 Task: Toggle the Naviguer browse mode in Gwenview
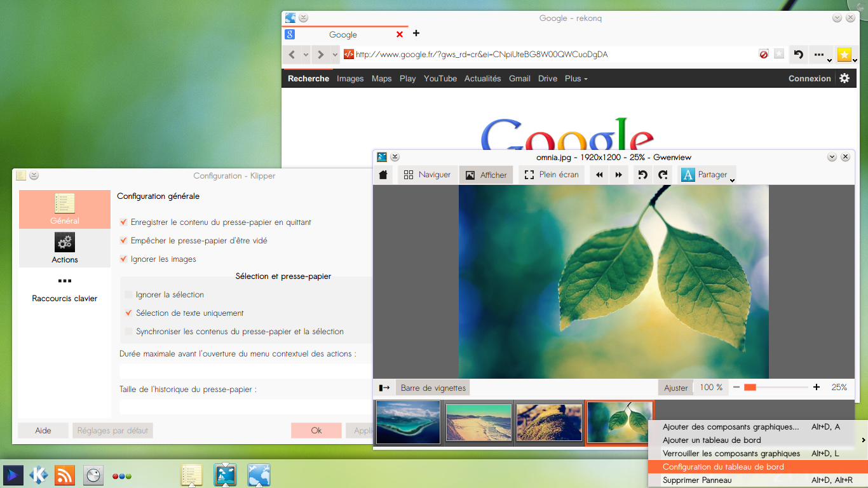427,175
